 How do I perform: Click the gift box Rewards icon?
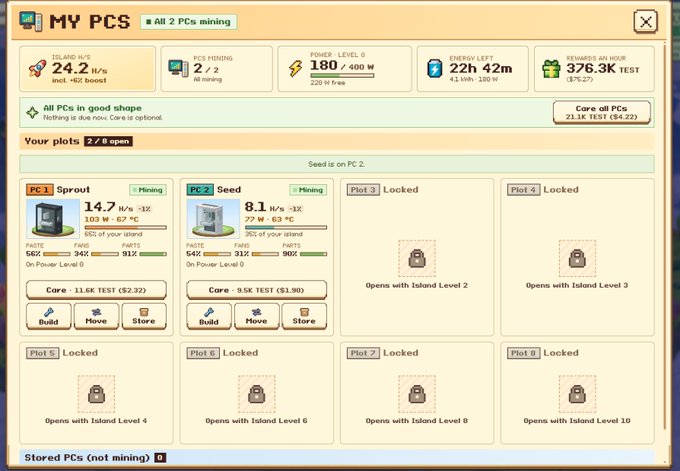tap(551, 69)
